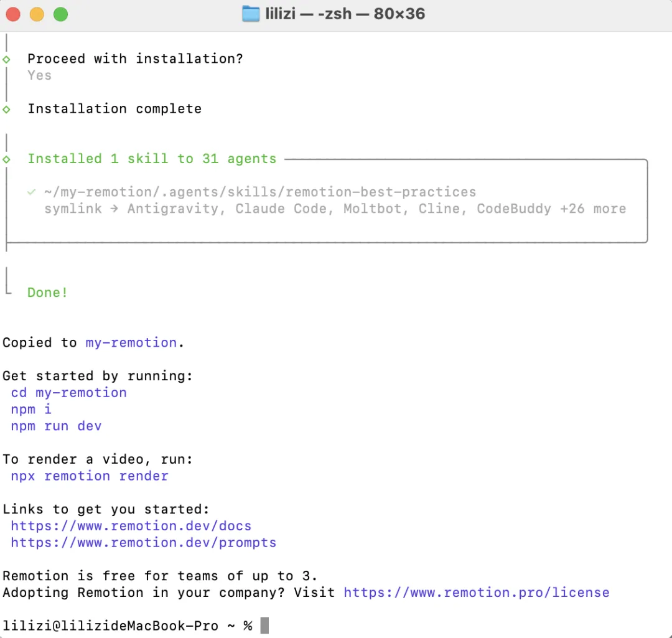The image size is (672, 638).
Task: Click the window title 'lilizi — -zsh — 80×36'
Action: (x=345, y=14)
